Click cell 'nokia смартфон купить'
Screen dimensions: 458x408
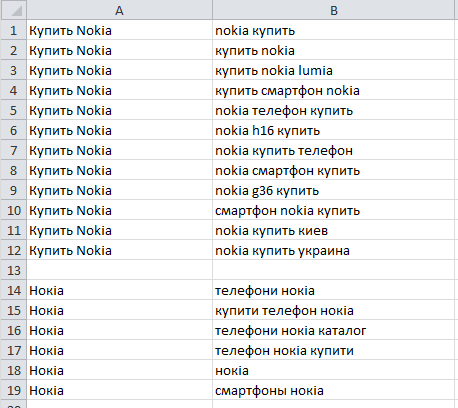(x=333, y=170)
